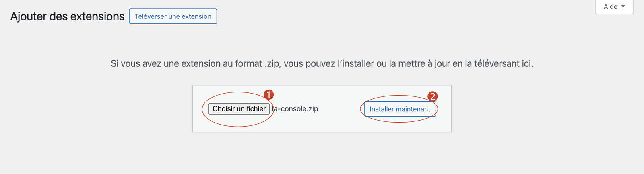Click inside the upload form box

(x=322, y=109)
